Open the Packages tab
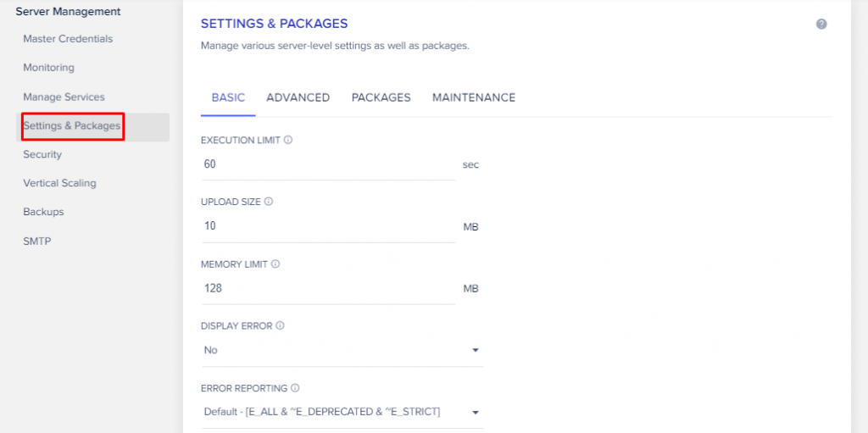Image resolution: width=868 pixels, height=433 pixels. pos(381,97)
